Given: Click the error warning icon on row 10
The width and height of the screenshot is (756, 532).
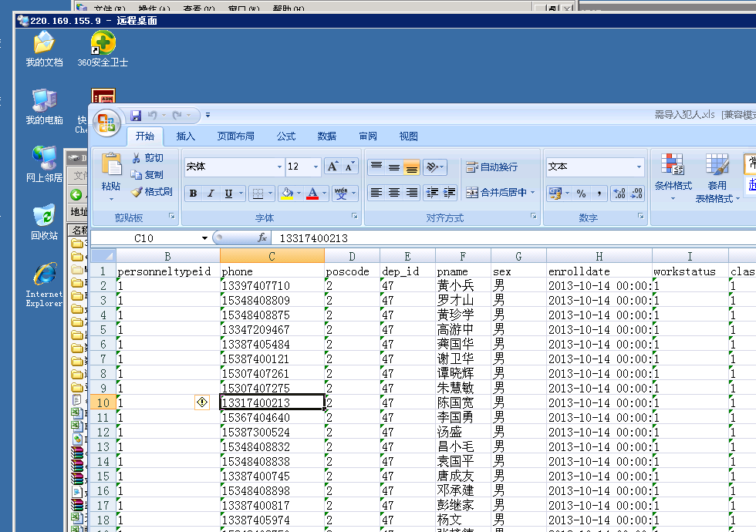Looking at the screenshot, I should (202, 402).
